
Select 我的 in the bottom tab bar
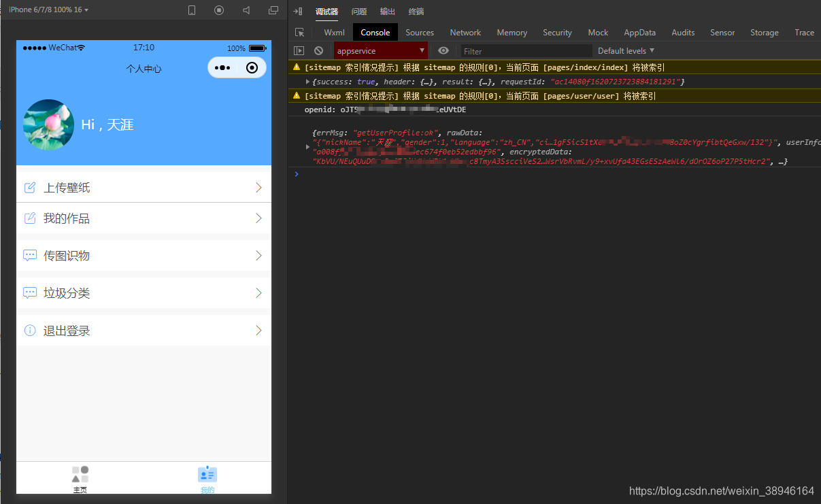[x=207, y=479]
